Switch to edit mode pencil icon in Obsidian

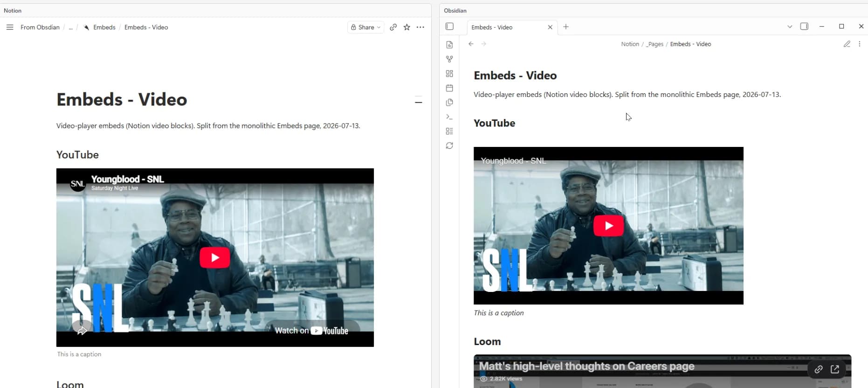tap(847, 44)
